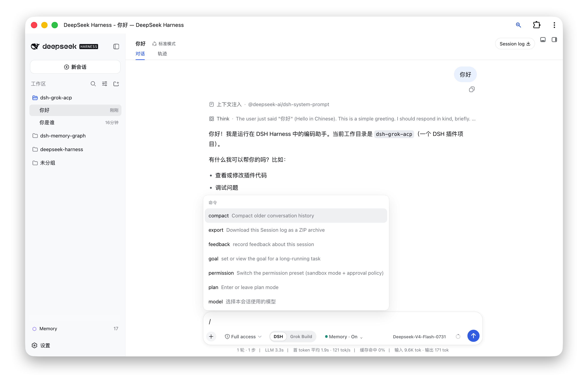Click the @deepseek-ai/dsh-system-prompt reference
The height and width of the screenshot is (390, 588).
coord(289,105)
